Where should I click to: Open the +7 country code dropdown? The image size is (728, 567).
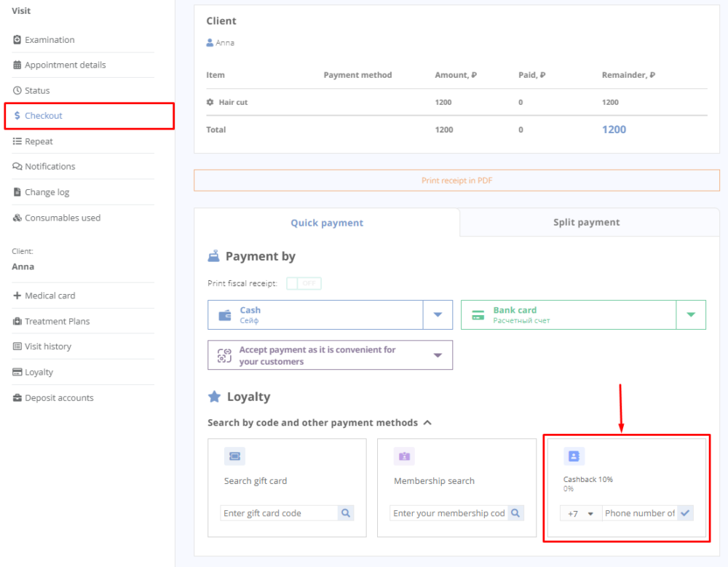pyautogui.click(x=580, y=513)
